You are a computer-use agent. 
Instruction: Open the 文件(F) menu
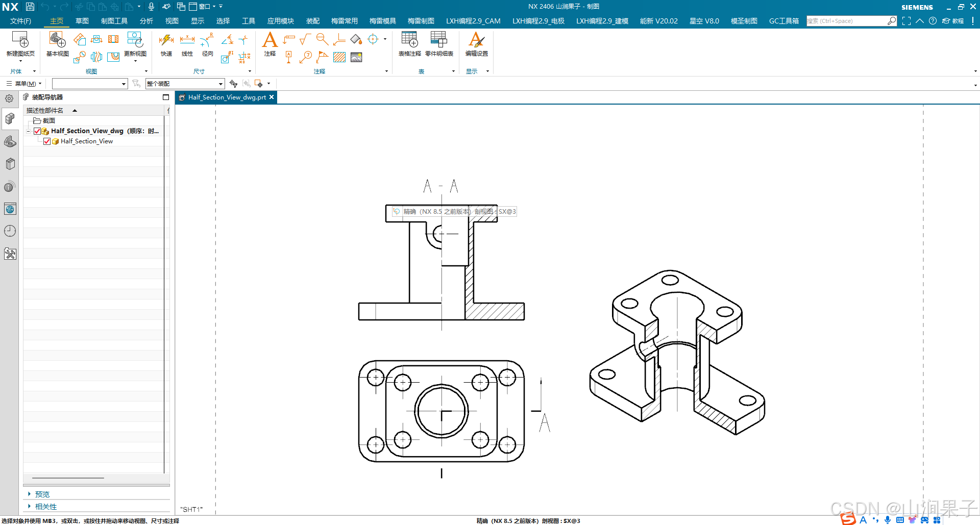(20, 21)
